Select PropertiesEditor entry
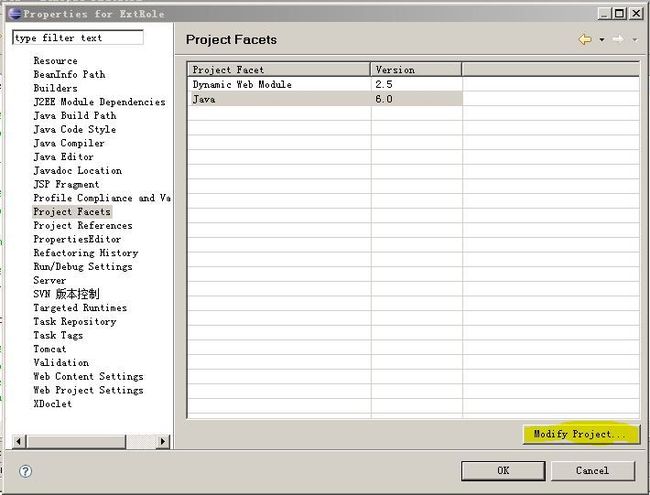Screen dimensions: 650x495 click(x=77, y=239)
